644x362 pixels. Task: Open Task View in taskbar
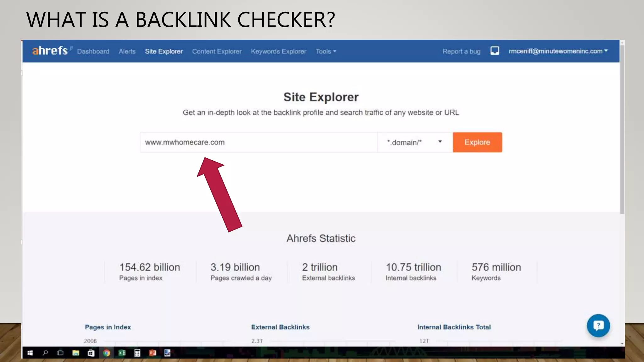(x=60, y=353)
